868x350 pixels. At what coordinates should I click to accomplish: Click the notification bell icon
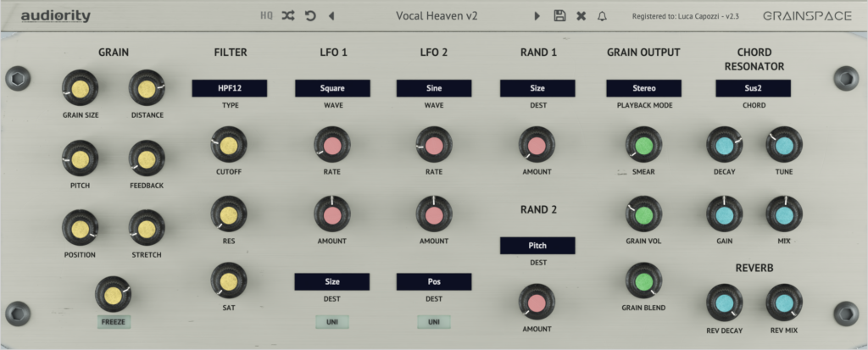pos(602,16)
